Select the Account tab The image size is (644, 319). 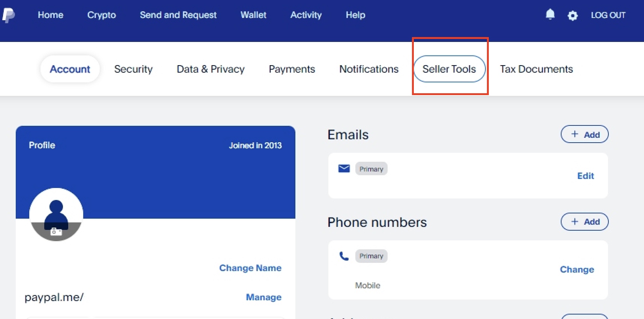tap(70, 69)
